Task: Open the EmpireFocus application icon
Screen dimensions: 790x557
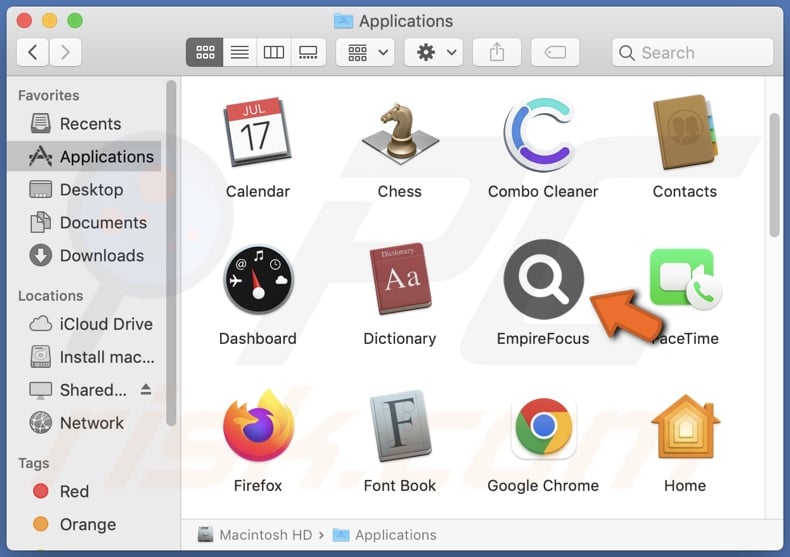Action: click(543, 280)
